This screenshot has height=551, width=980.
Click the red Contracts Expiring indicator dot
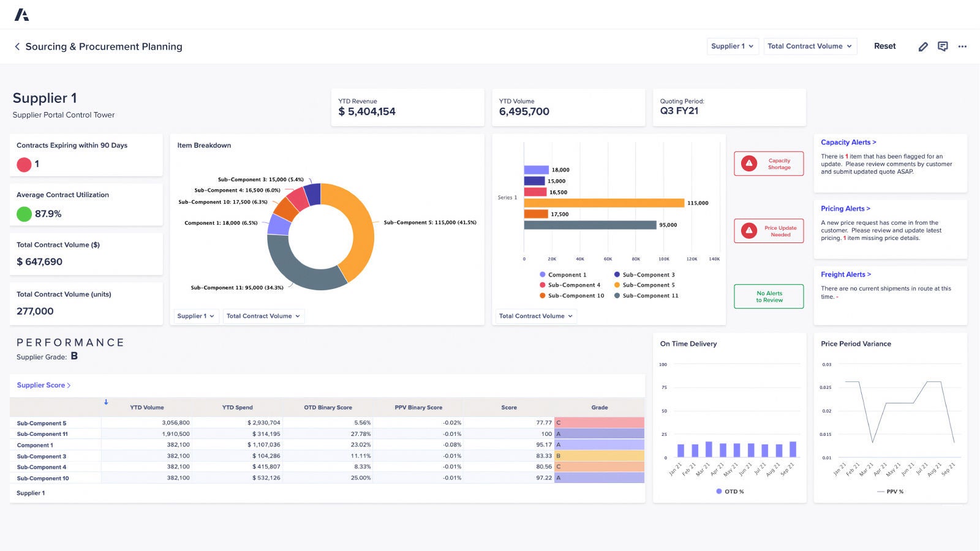[x=24, y=164]
